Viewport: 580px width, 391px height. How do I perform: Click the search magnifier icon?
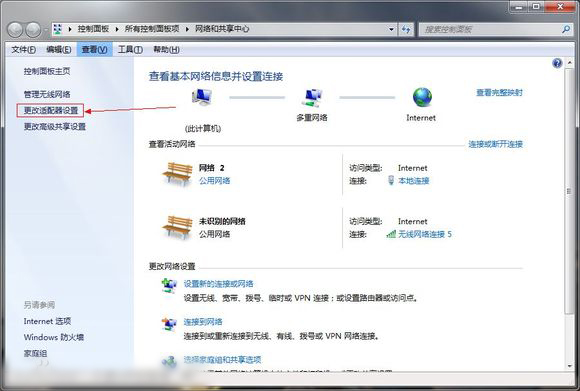click(x=566, y=29)
